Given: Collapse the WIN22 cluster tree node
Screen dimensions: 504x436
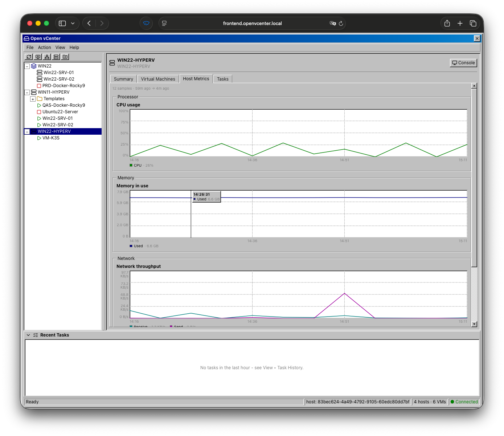Looking at the screenshot, I should click(x=27, y=66).
